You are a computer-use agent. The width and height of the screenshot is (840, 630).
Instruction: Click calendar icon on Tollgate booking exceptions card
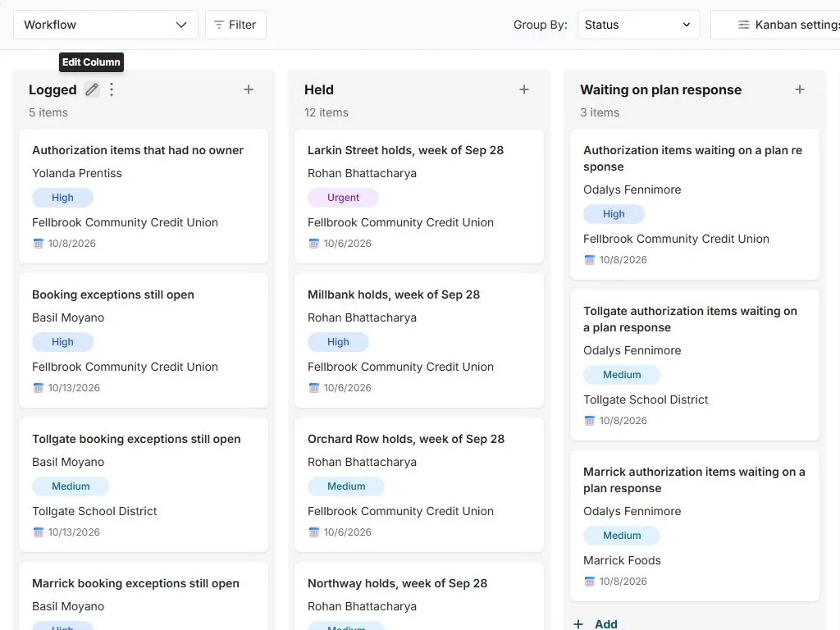pos(38,532)
